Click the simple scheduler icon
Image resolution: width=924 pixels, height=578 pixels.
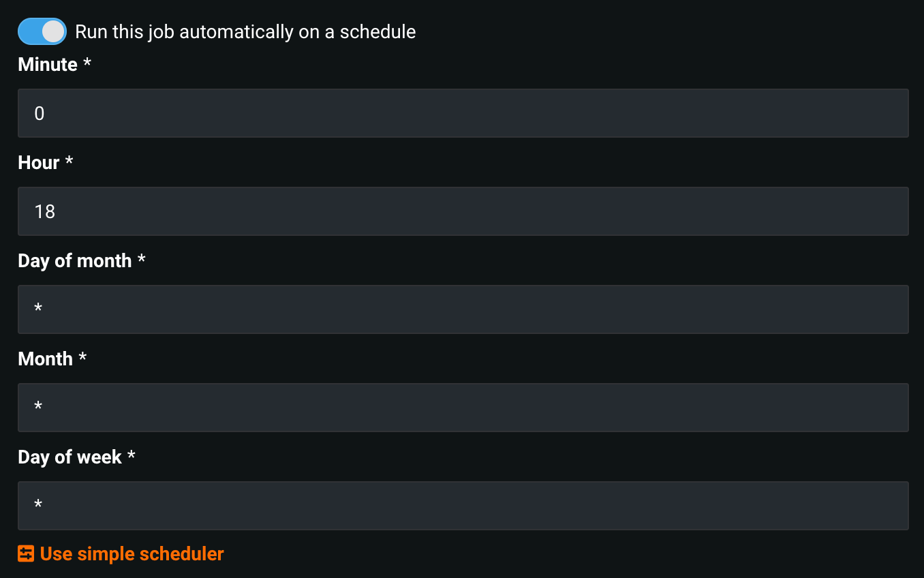point(26,553)
